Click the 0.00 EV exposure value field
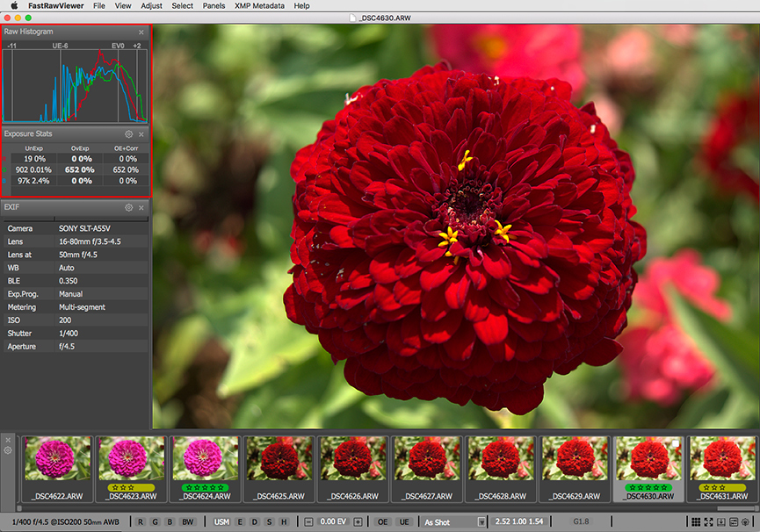The image size is (760, 532). pyautogui.click(x=332, y=521)
